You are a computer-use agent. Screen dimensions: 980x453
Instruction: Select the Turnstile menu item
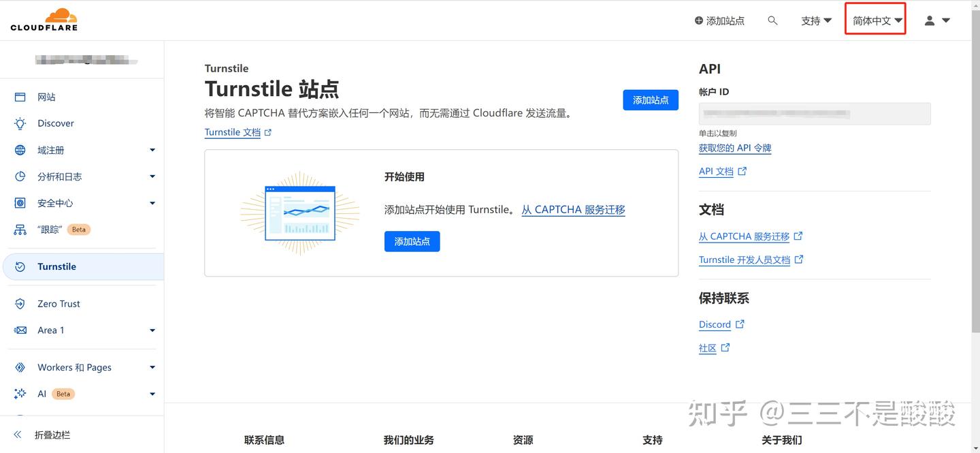(x=57, y=266)
